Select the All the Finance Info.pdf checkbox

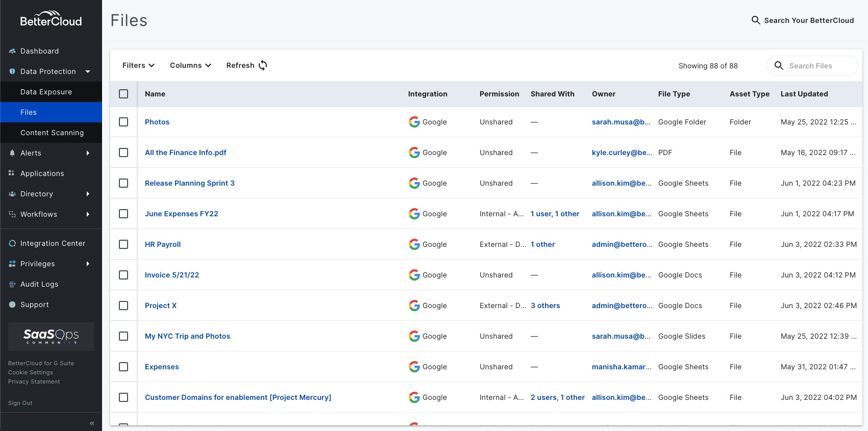(123, 153)
